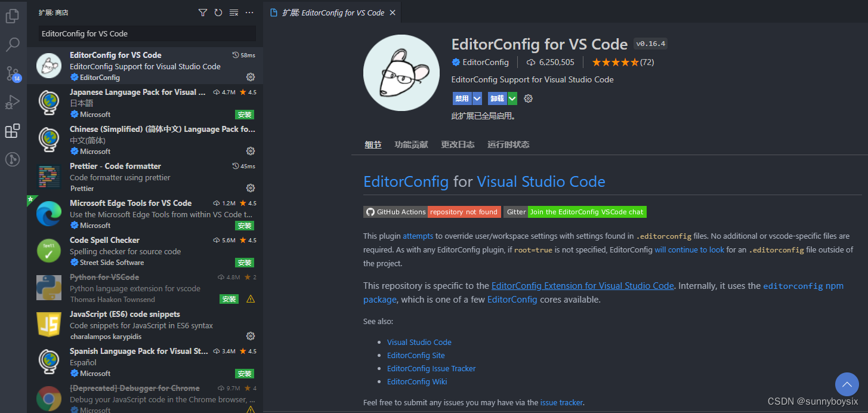Open the Search view
Image resolution: width=868 pixels, height=413 pixels.
(13, 44)
